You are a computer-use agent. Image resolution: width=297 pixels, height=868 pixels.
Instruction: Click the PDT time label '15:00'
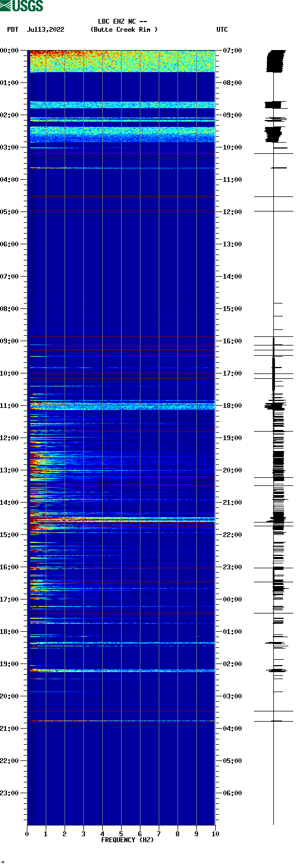point(9,535)
